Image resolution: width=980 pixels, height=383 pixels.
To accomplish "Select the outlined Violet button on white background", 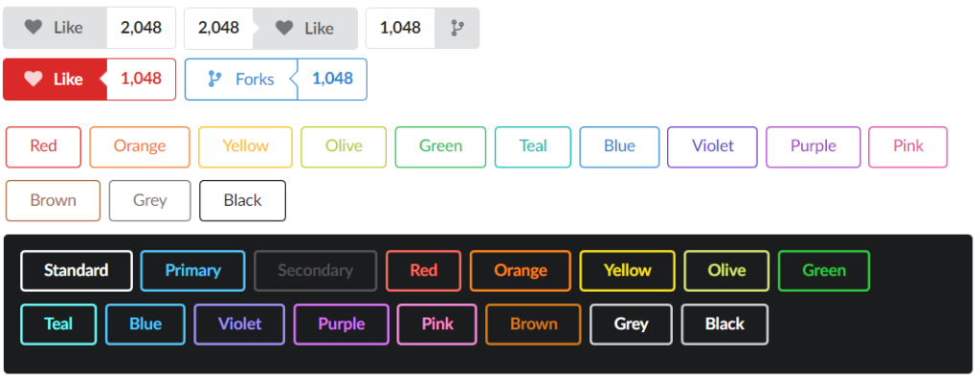I will click(x=712, y=146).
